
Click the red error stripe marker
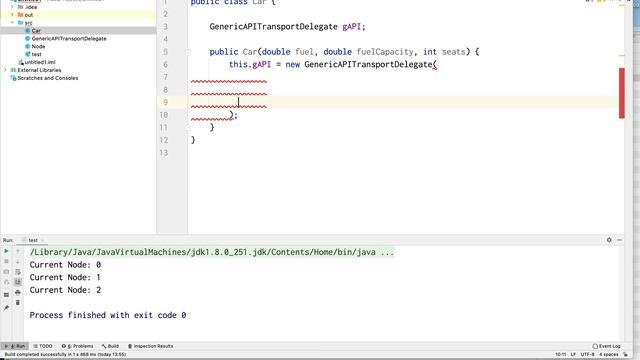pyautogui.click(x=622, y=93)
